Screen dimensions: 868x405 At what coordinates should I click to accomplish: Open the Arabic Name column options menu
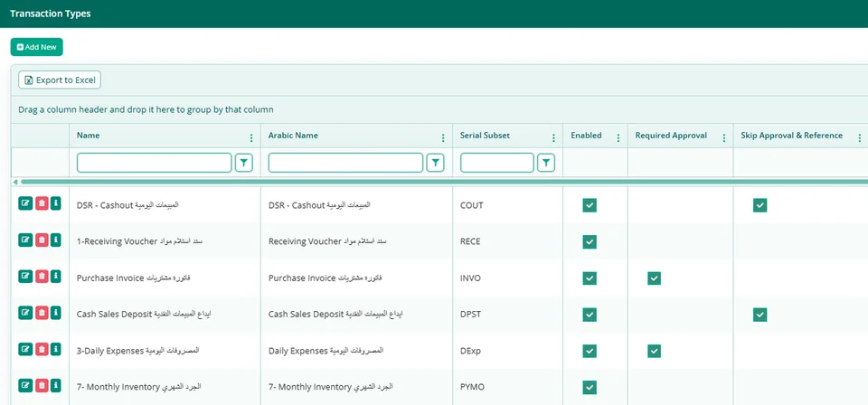pos(443,137)
